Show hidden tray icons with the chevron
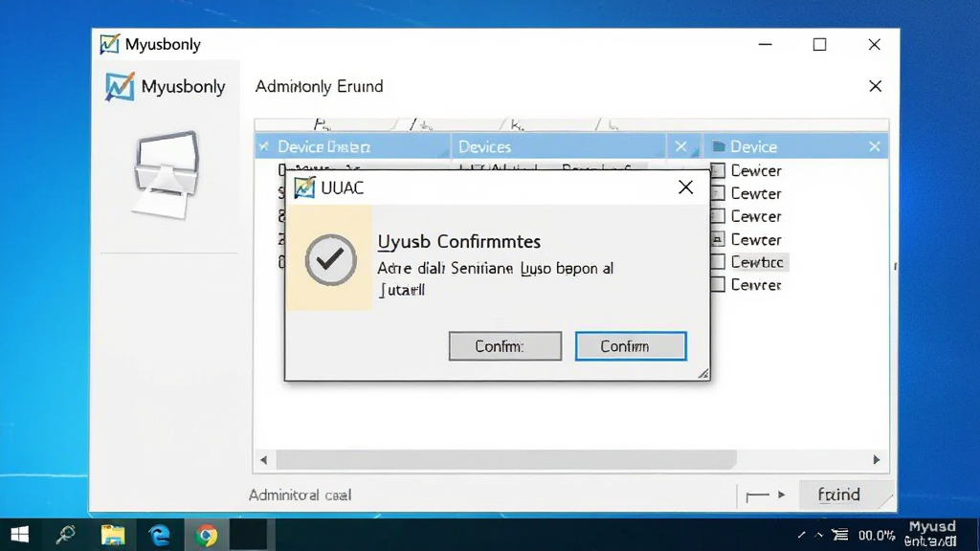 coord(819,535)
